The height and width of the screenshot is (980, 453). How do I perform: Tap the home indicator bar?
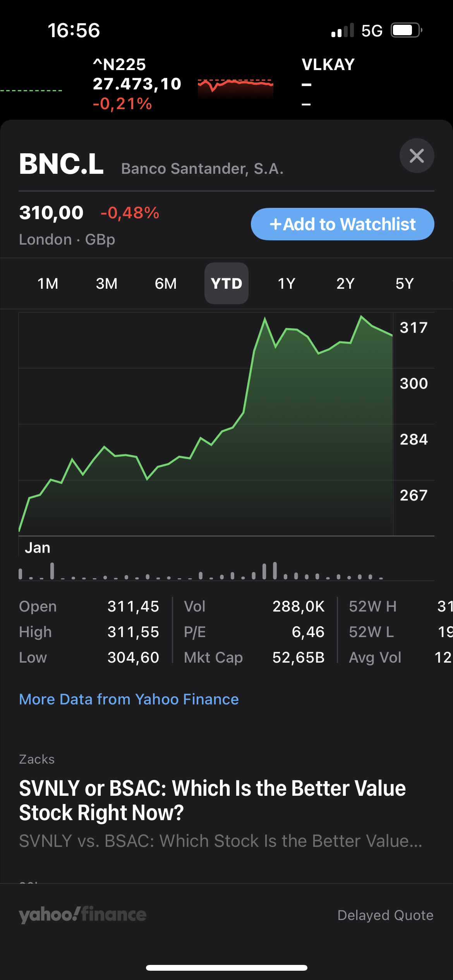click(x=226, y=968)
